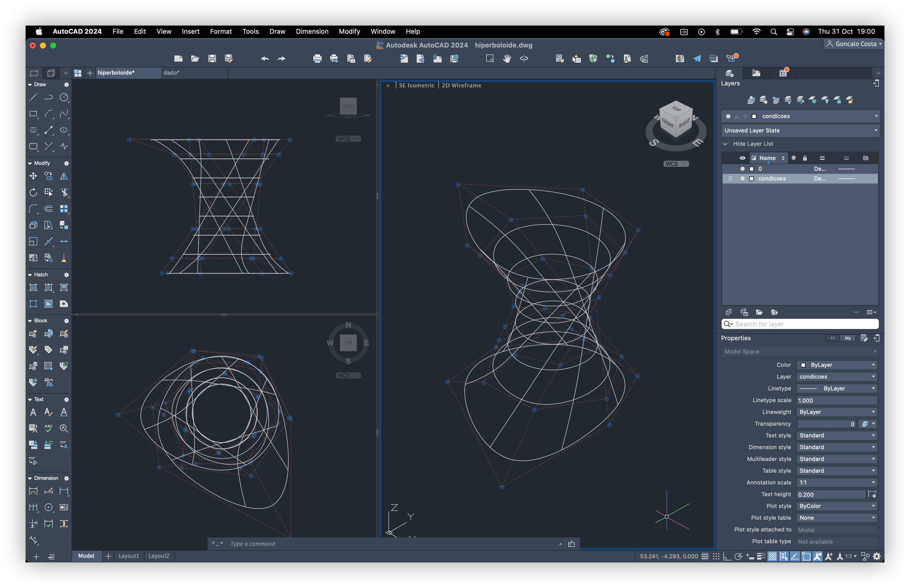Select the Multiline Text tool
910x588 pixels.
(x=33, y=412)
